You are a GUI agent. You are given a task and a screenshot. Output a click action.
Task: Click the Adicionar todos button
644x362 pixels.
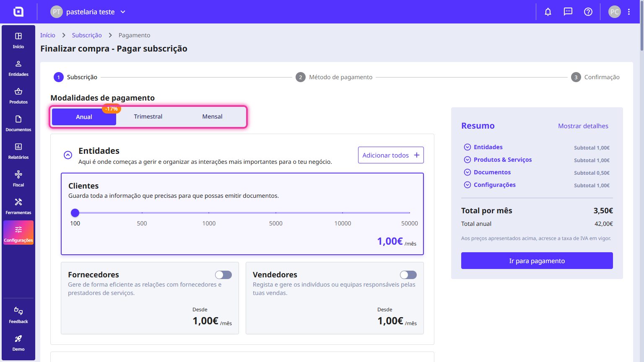391,155
